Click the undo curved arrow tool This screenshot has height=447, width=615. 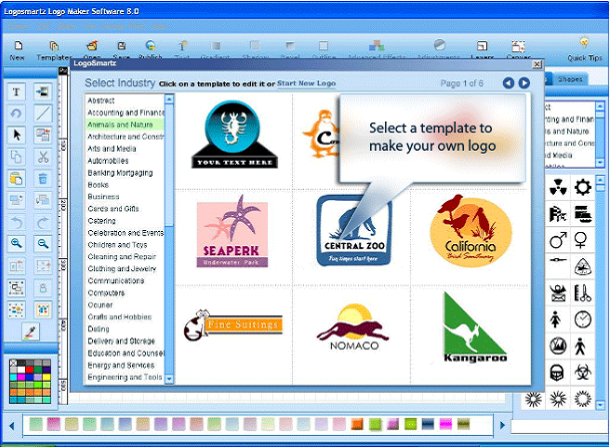[x=16, y=222]
